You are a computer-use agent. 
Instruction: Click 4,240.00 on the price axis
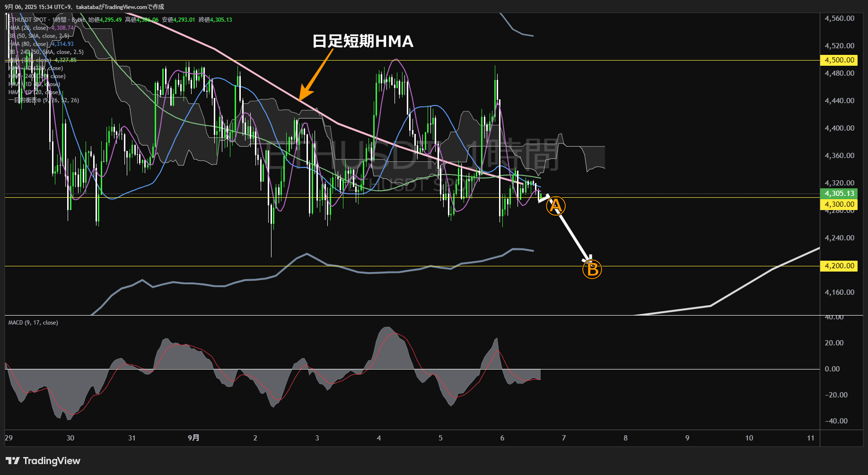tap(839, 238)
